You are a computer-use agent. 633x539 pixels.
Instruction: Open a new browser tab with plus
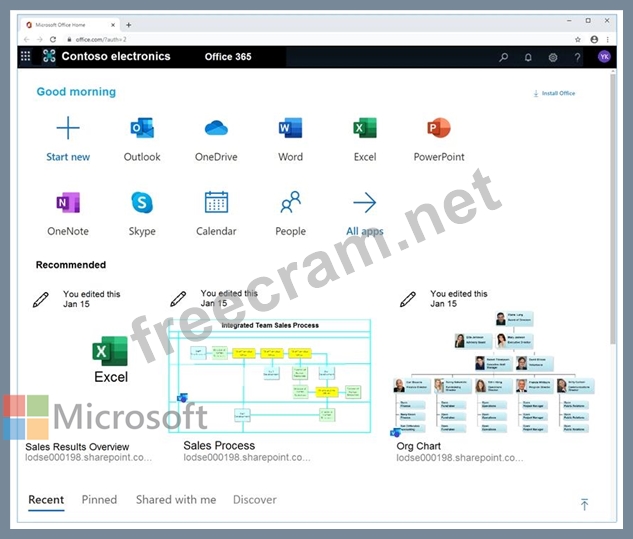click(x=128, y=25)
